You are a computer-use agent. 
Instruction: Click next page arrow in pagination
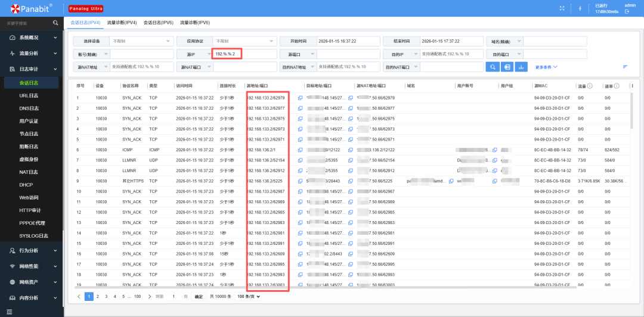[x=150, y=296]
